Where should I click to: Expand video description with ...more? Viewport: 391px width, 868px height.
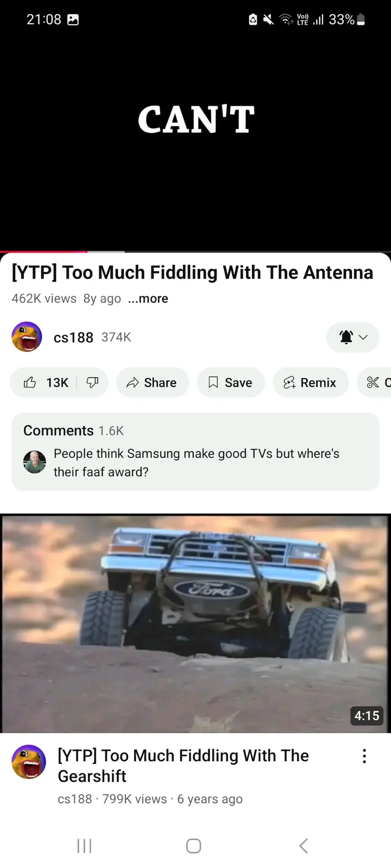[148, 299]
